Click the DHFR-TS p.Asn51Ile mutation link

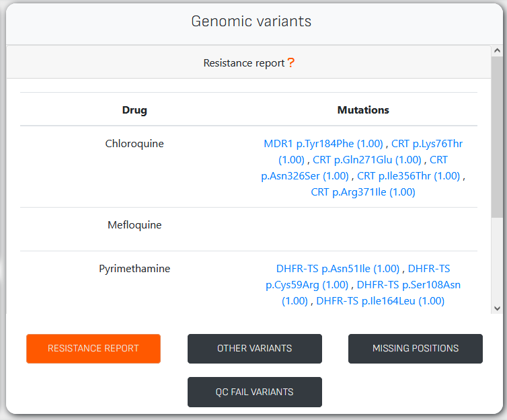click(338, 269)
